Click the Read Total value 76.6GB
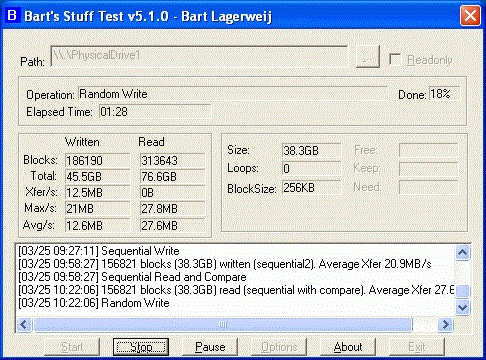486x360 pixels. [x=172, y=177]
